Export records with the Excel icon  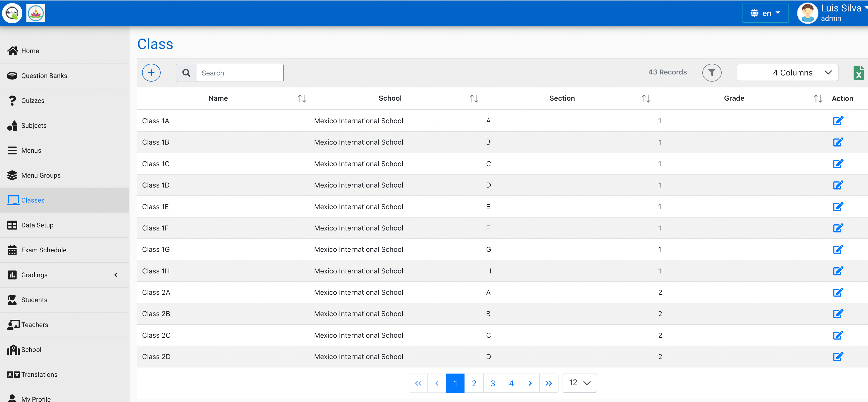click(x=858, y=73)
